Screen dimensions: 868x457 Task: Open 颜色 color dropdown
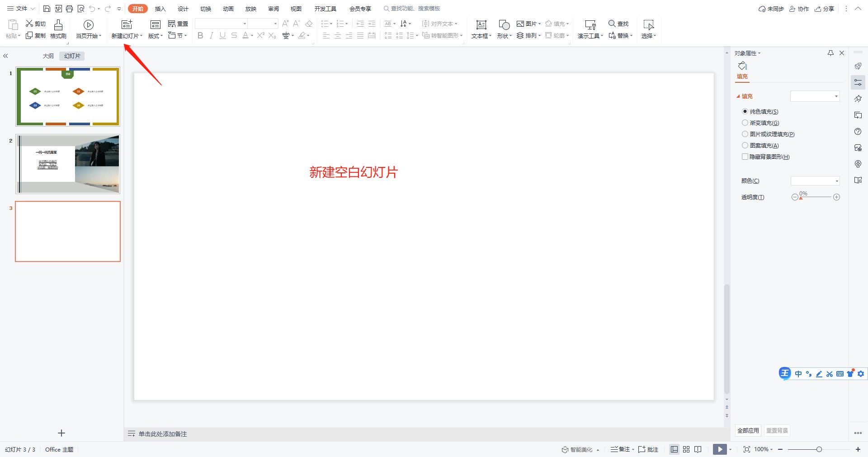tap(815, 181)
